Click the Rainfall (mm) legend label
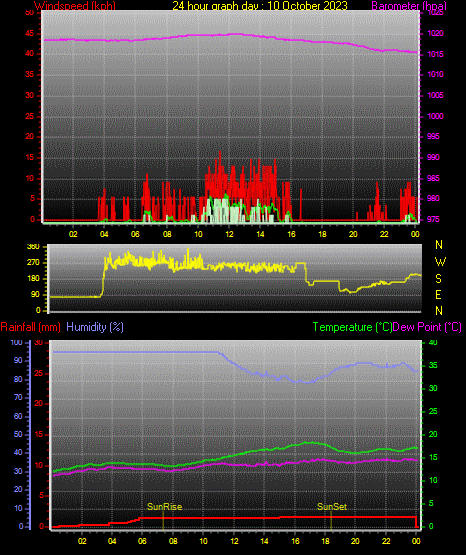Viewport: 466px width, 555px height. [x=30, y=327]
